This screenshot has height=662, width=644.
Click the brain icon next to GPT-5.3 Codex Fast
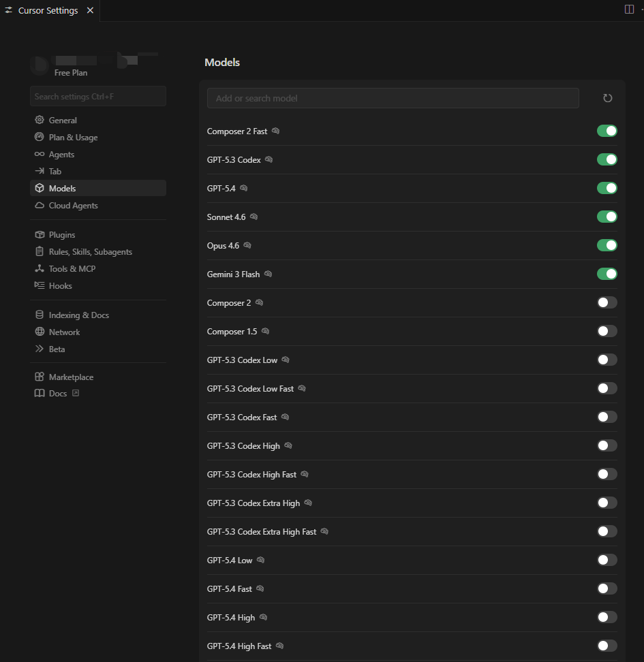[285, 417]
